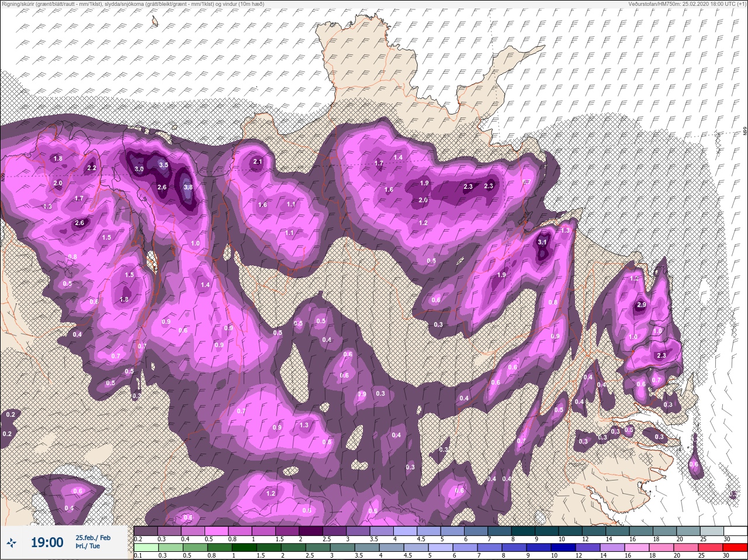Viewport: 748px width, 560px height.
Task: Click the 2.9 precipitation value on map
Action: point(642,305)
